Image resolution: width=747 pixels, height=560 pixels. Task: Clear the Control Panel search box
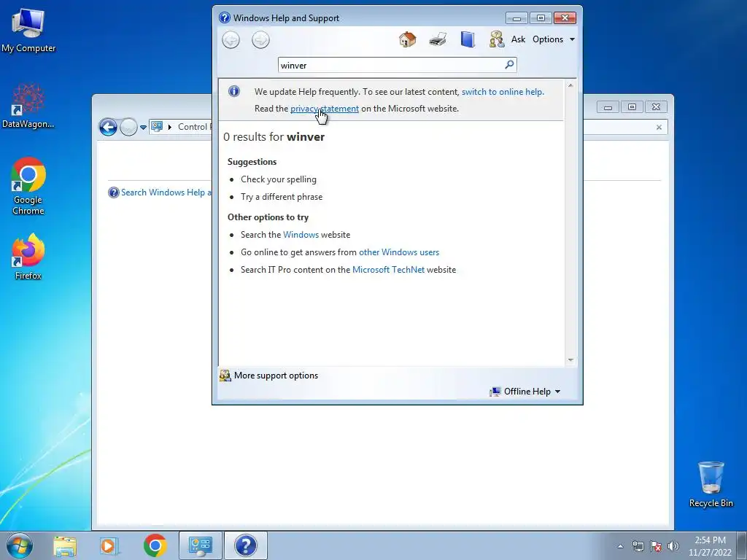[659, 127]
